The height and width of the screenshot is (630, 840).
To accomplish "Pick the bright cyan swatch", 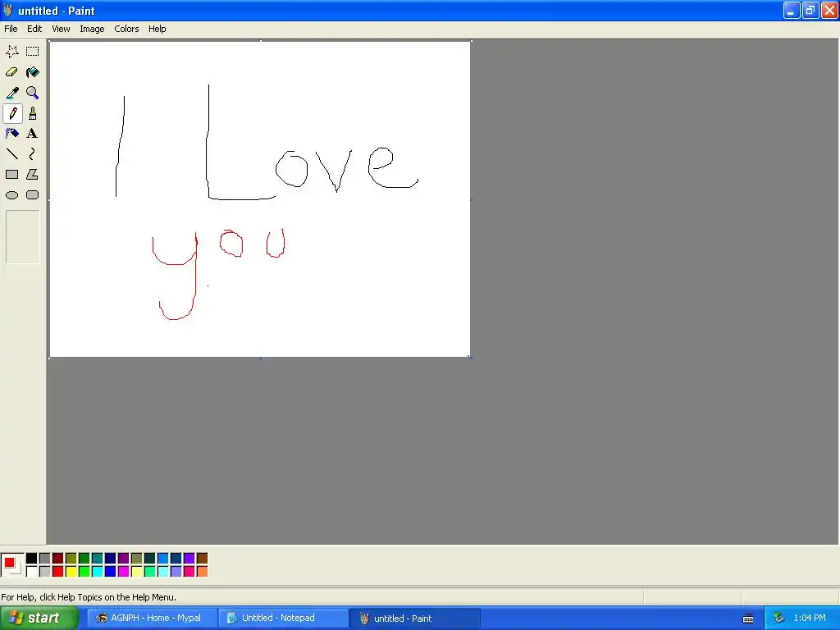I will click(98, 572).
